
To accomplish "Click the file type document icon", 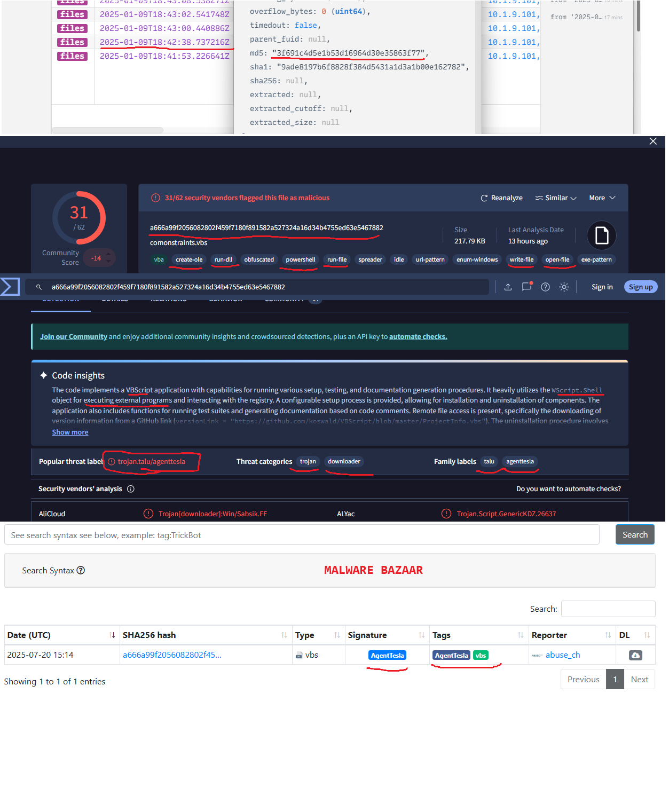I will pyautogui.click(x=602, y=235).
